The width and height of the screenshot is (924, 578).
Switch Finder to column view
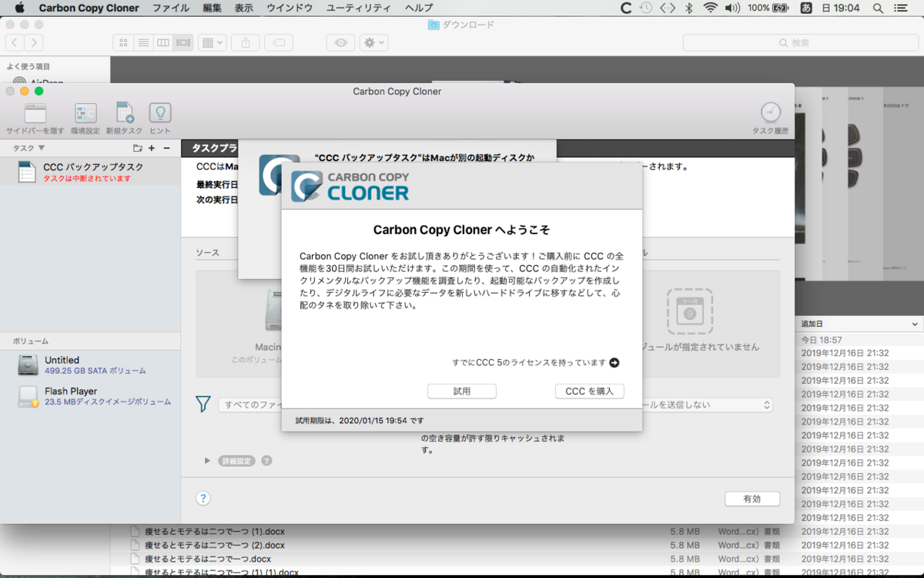pos(162,42)
